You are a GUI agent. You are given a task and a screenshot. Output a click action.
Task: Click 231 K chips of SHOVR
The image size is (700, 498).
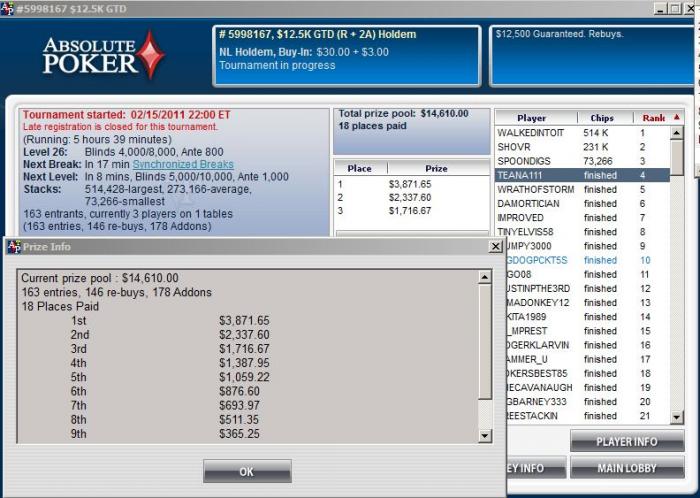pyautogui.click(x=596, y=147)
